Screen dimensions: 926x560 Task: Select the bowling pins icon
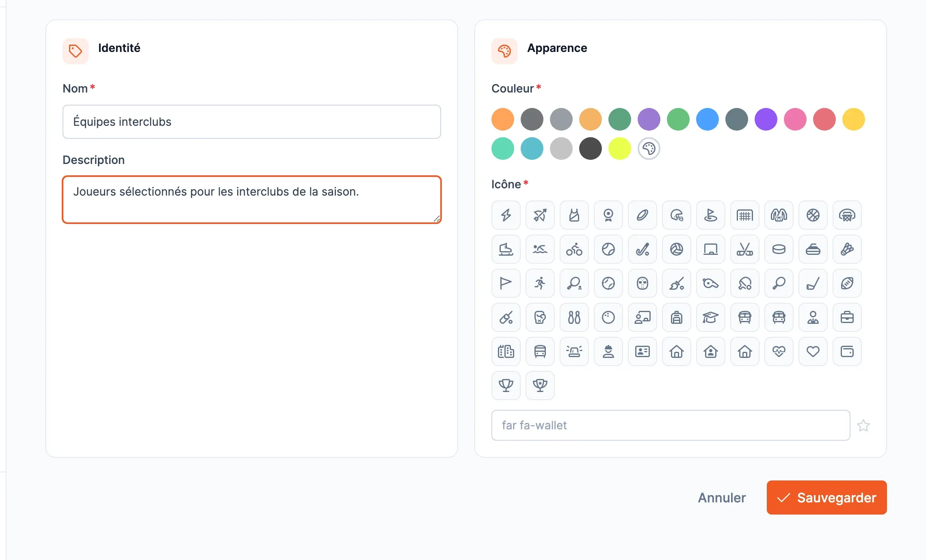tap(574, 317)
